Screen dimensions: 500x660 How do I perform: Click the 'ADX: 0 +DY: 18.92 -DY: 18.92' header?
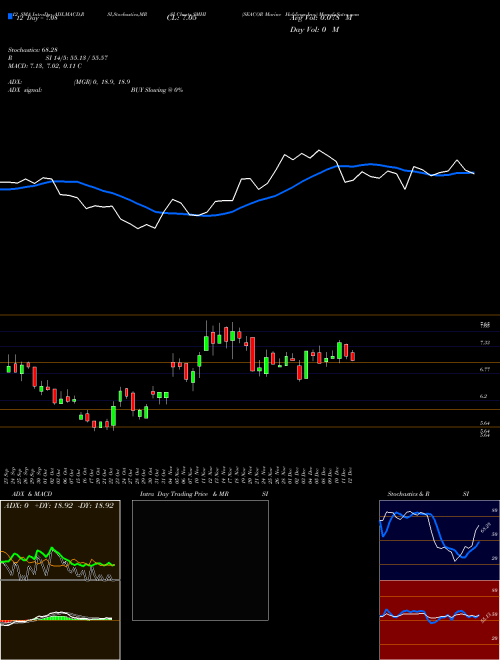click(x=59, y=506)
